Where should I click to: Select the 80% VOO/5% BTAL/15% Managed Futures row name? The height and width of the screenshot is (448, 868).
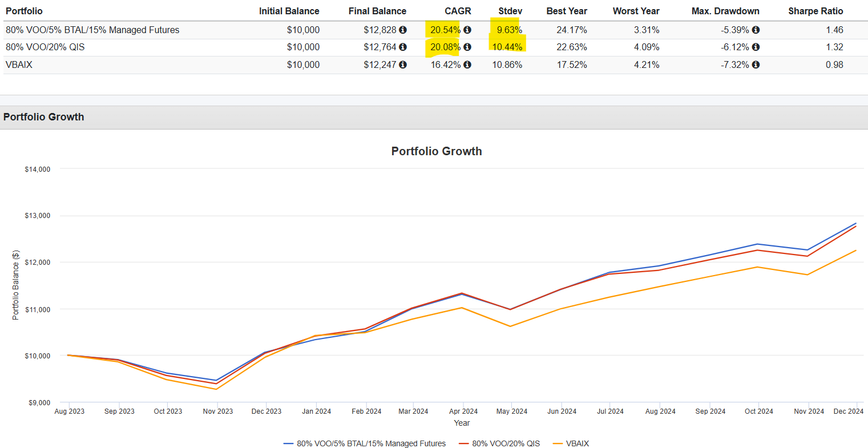[x=92, y=30]
